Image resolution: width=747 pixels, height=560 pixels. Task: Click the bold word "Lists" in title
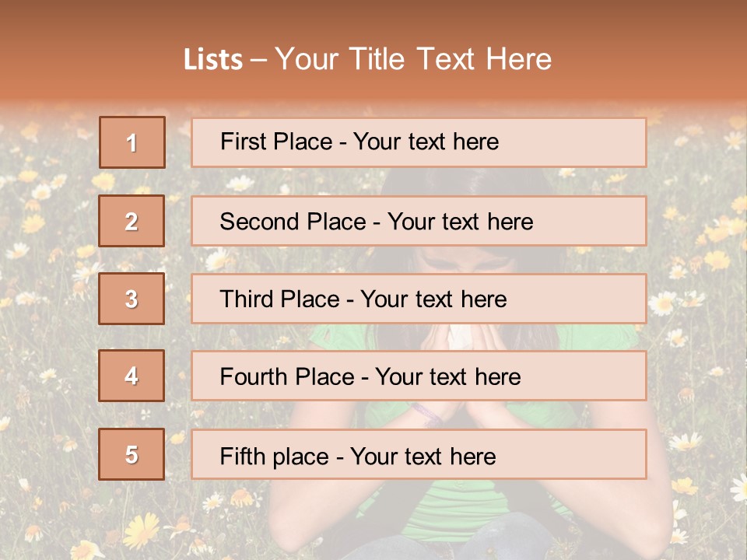coord(213,60)
